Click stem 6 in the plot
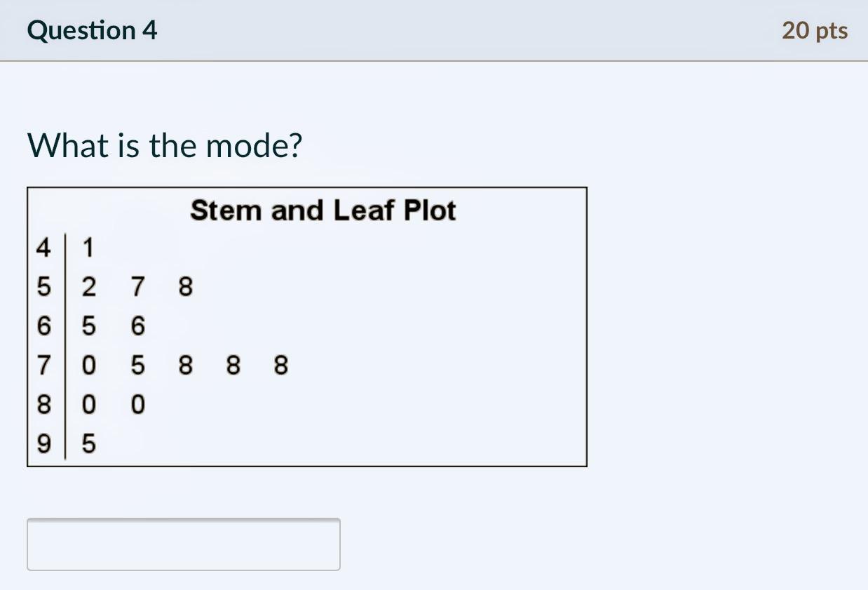 43,326
